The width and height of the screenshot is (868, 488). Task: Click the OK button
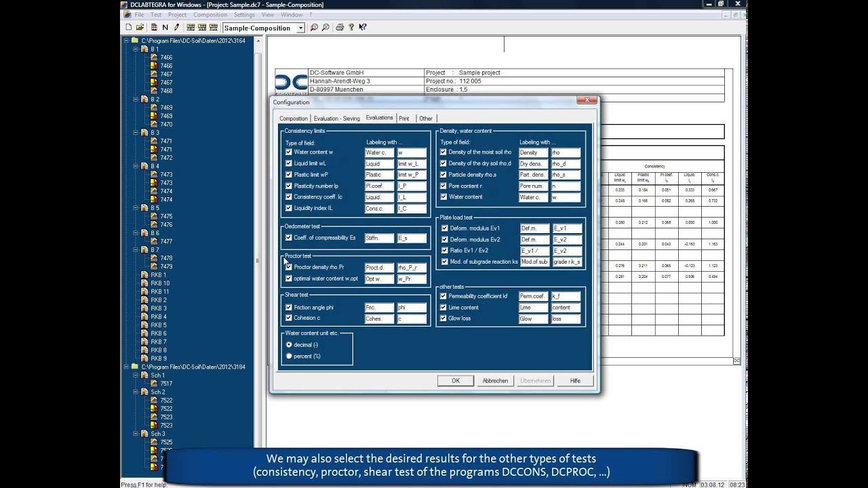coord(456,381)
